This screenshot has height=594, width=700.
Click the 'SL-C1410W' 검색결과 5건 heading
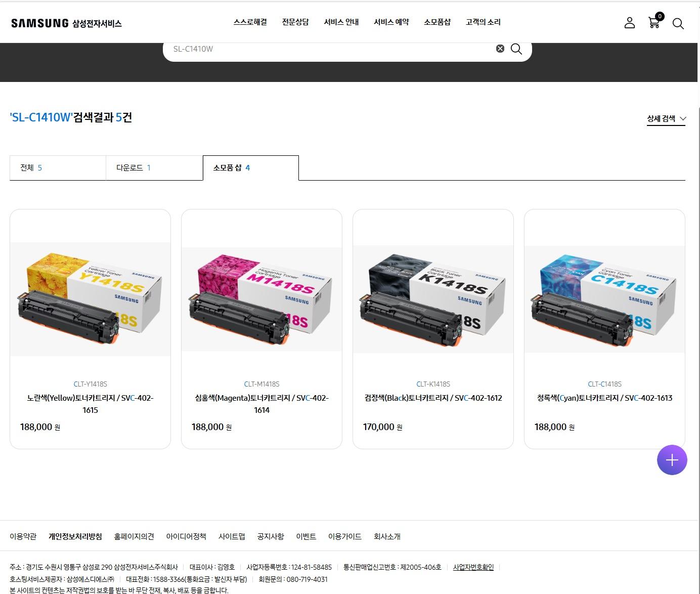pyautogui.click(x=71, y=117)
